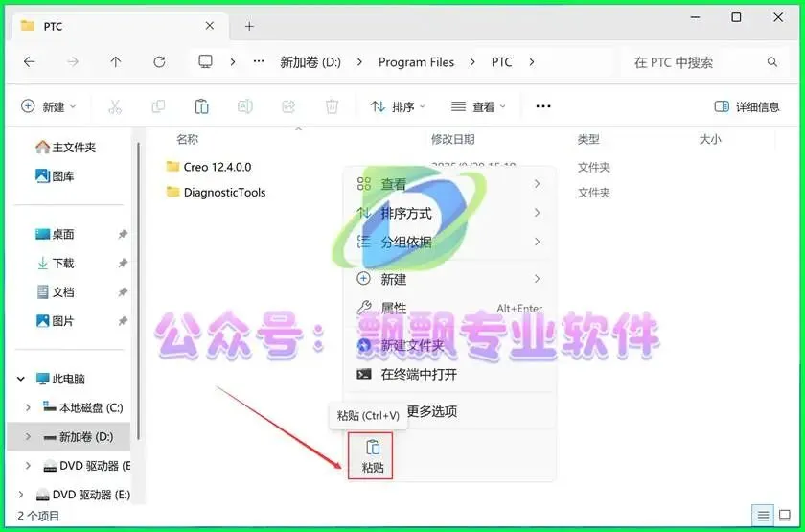Screen dimensions: 805x532
Task: Click the search magnifier icon
Action: [772, 62]
